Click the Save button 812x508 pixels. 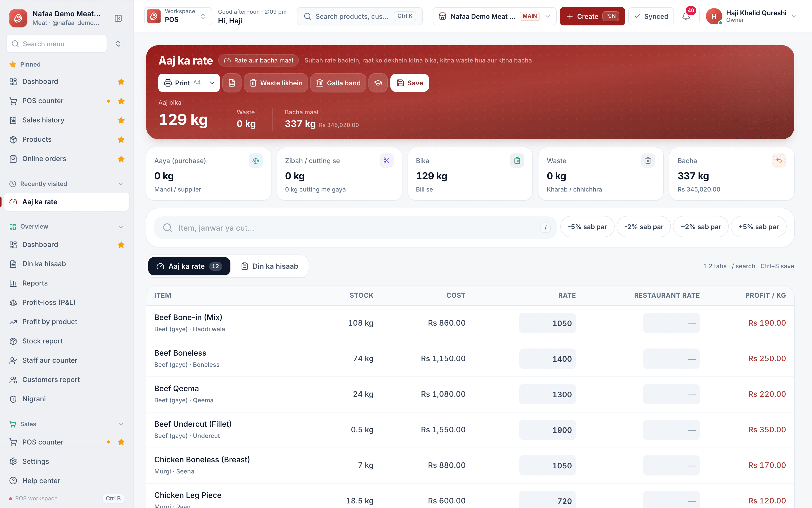click(x=409, y=83)
